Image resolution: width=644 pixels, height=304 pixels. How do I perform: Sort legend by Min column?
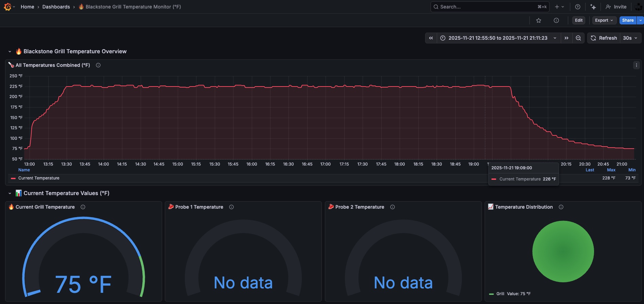(x=632, y=170)
